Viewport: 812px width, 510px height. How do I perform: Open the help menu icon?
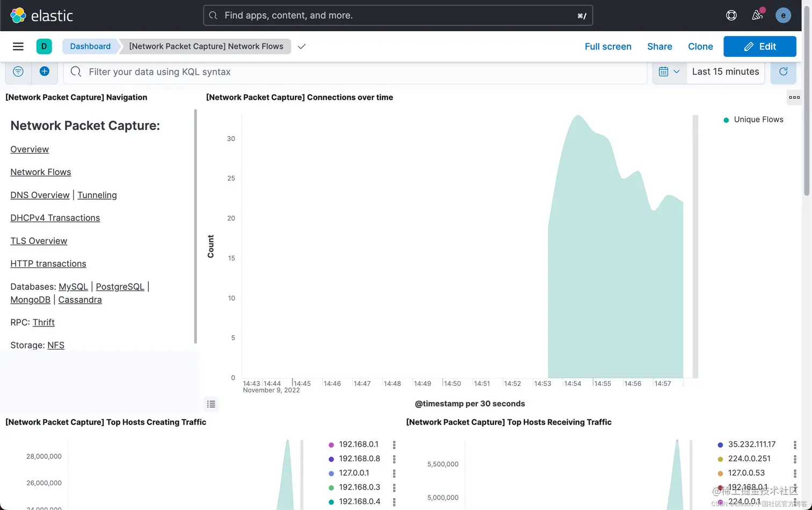[731, 16]
